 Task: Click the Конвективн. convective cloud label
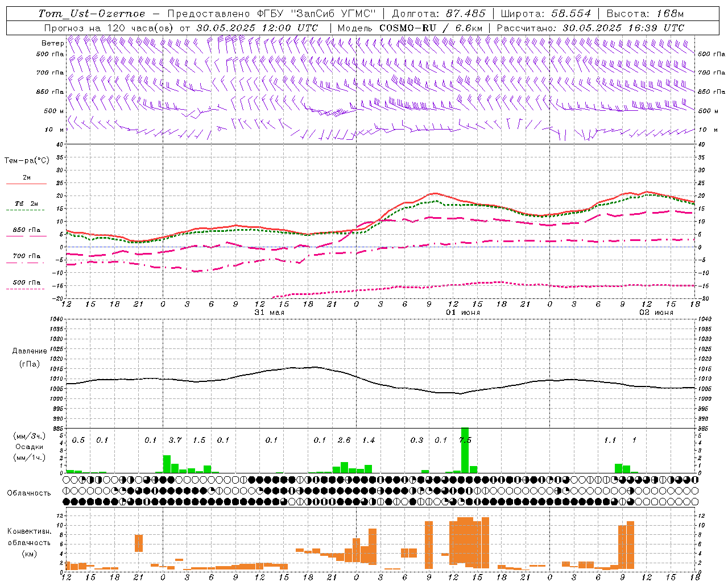pos(29,531)
